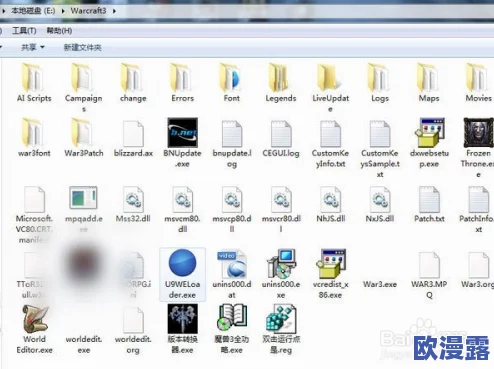The image size is (494, 369).
Task: Select CustomKeysSample.txt file
Action: click(380, 149)
